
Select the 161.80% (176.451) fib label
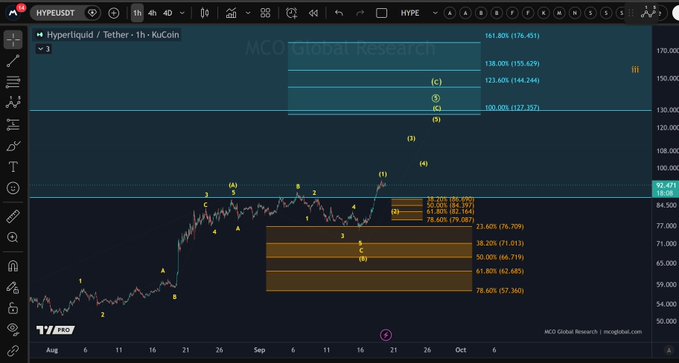click(x=512, y=36)
